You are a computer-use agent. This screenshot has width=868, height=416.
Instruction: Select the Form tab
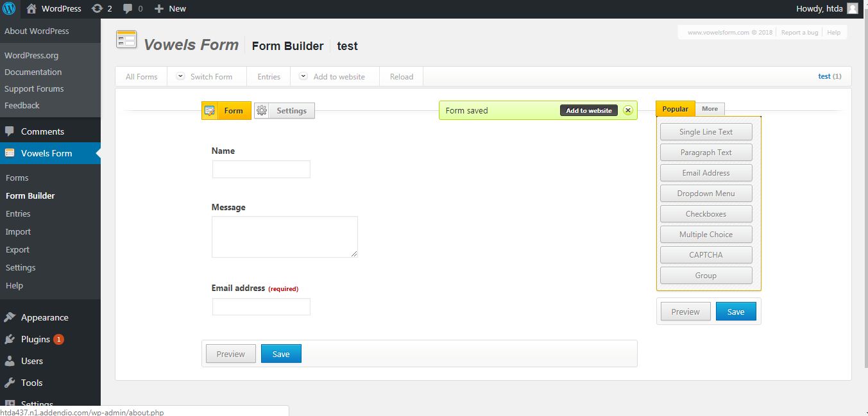(226, 110)
